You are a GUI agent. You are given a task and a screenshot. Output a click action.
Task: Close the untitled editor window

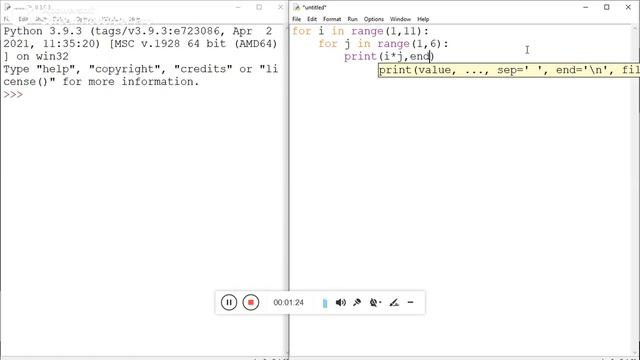coord(628,7)
